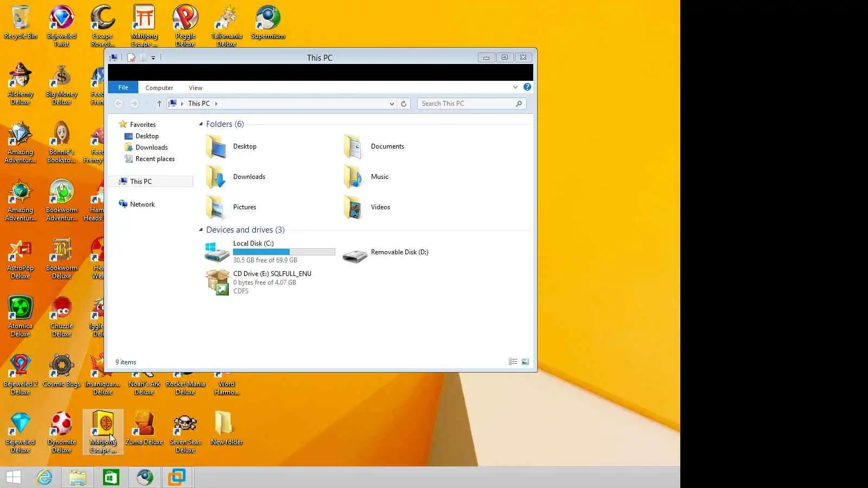This screenshot has height=488, width=868.
Task: Select the Peggle Deluxe desktop icon
Action: coord(186,26)
